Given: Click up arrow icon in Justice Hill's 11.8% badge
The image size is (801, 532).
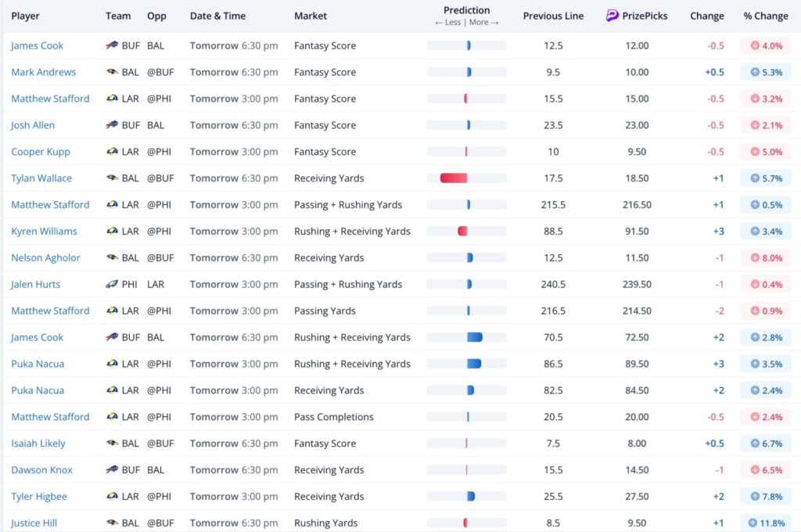Looking at the screenshot, I should point(753,523).
